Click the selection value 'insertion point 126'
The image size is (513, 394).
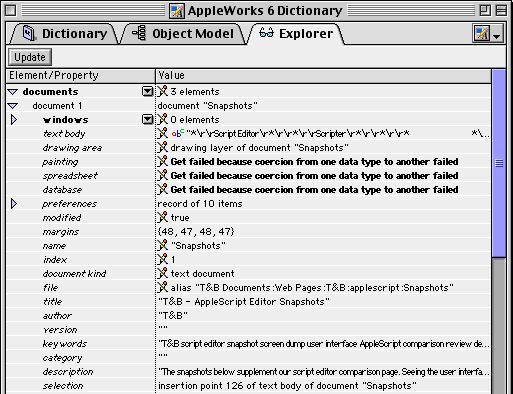tap(287, 386)
